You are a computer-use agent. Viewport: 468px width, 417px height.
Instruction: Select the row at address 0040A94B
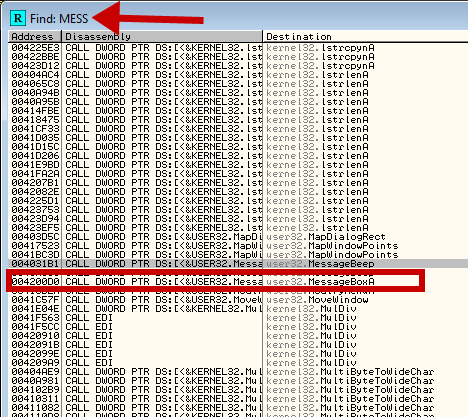coord(238,93)
